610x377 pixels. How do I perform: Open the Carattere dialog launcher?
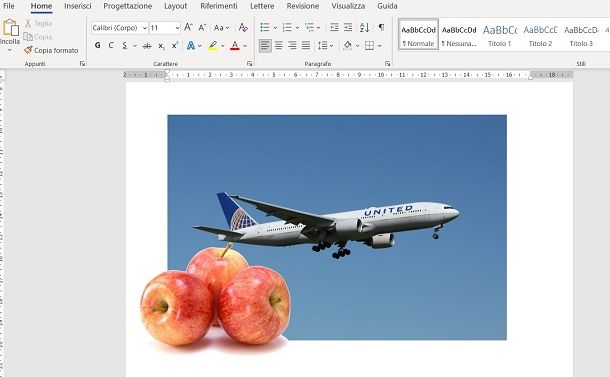[x=249, y=63]
